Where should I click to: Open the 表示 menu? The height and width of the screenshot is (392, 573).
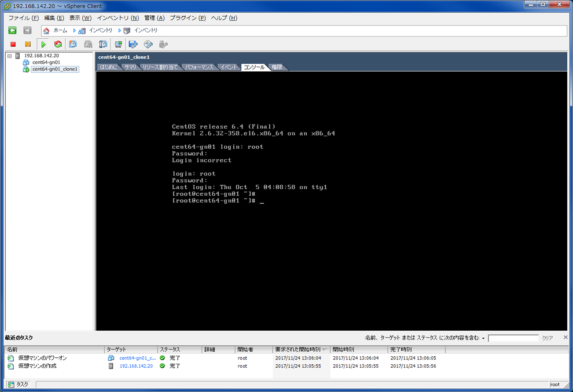click(x=80, y=18)
